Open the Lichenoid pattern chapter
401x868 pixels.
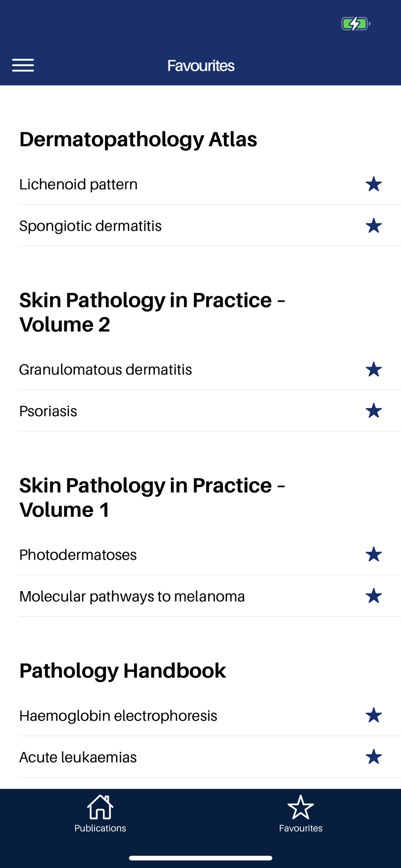(x=79, y=184)
